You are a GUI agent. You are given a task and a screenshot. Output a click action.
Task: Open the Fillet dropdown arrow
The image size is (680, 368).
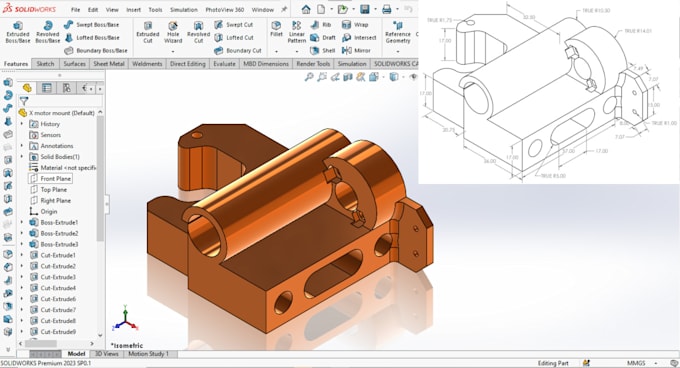coord(276,52)
